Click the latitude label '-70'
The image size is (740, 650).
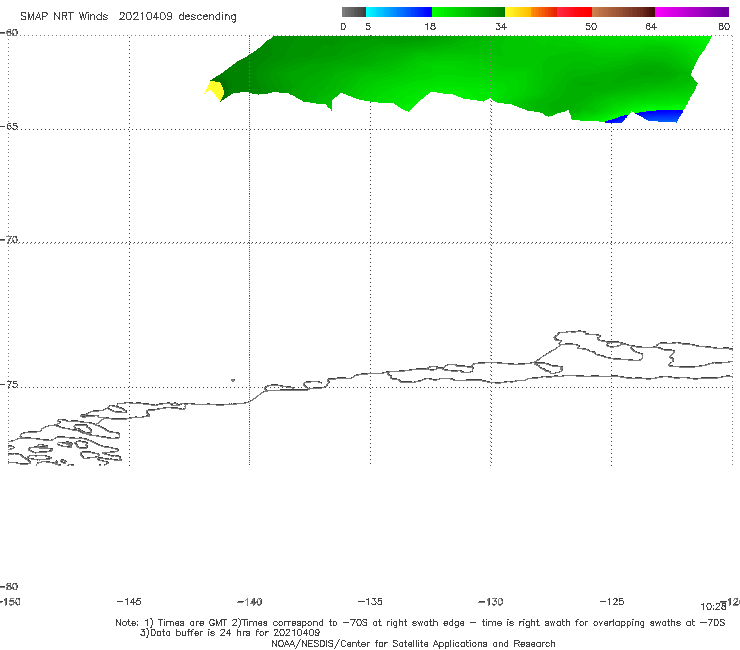(x=9, y=240)
